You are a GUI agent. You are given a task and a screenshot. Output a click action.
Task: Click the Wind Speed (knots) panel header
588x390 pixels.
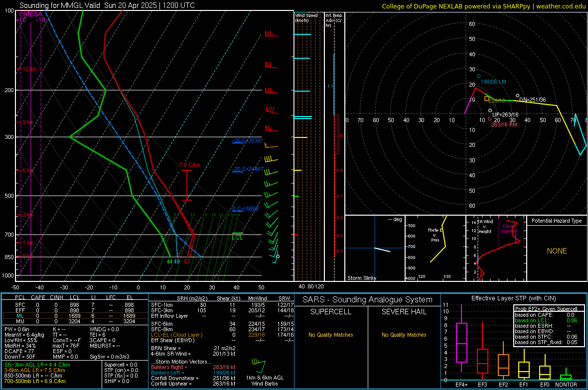[306, 17]
